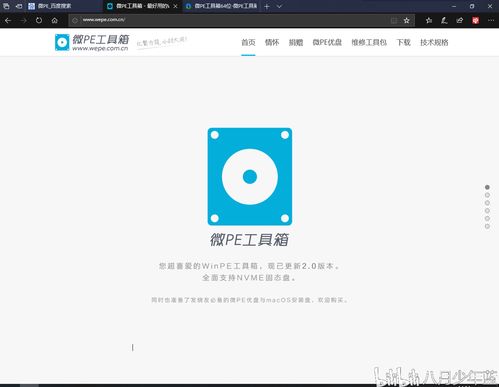Add this page to favorites star
The height and width of the screenshot is (387, 499).
pos(406,21)
